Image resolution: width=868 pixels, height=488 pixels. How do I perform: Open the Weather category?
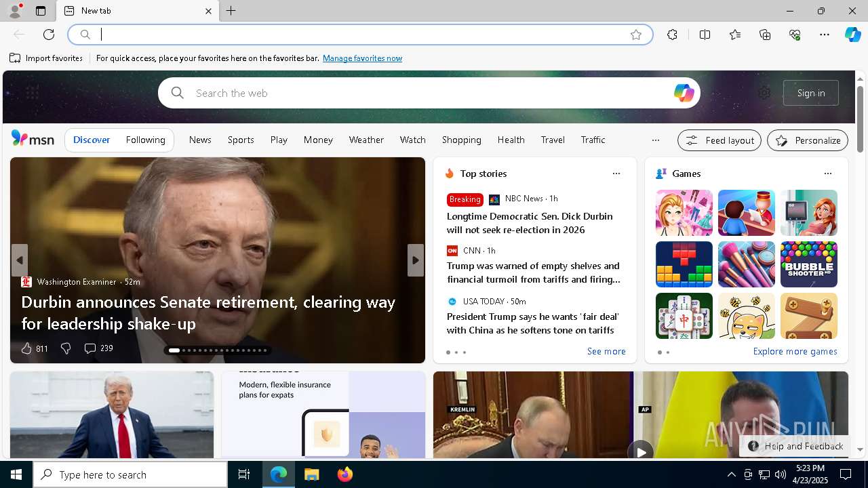[x=366, y=140]
